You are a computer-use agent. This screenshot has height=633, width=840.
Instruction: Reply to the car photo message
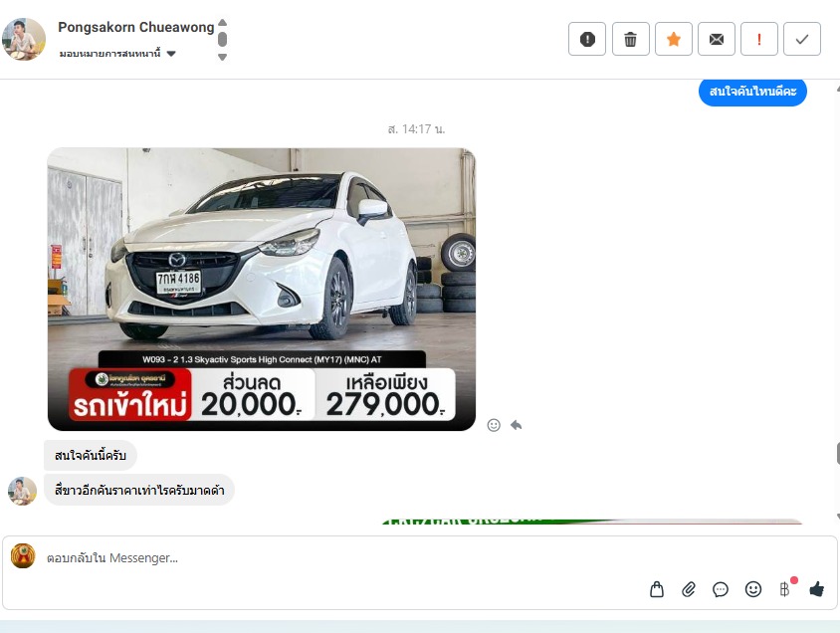[x=517, y=425]
